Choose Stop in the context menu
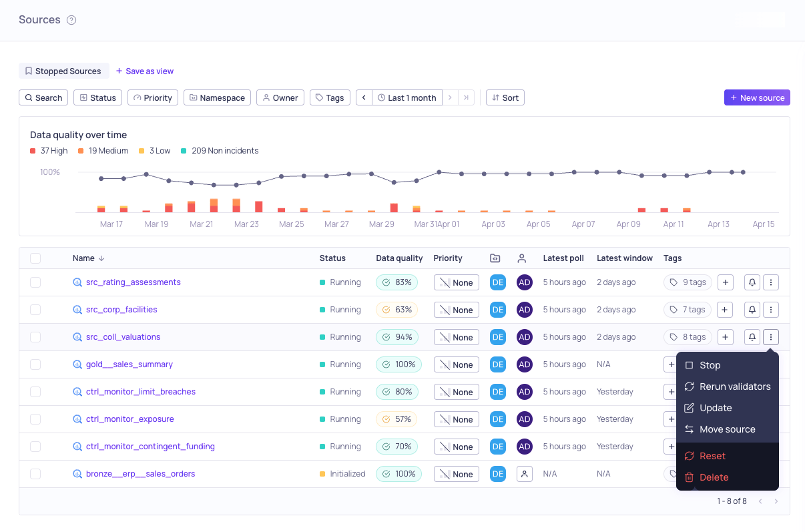805x532 pixels. tap(728, 365)
